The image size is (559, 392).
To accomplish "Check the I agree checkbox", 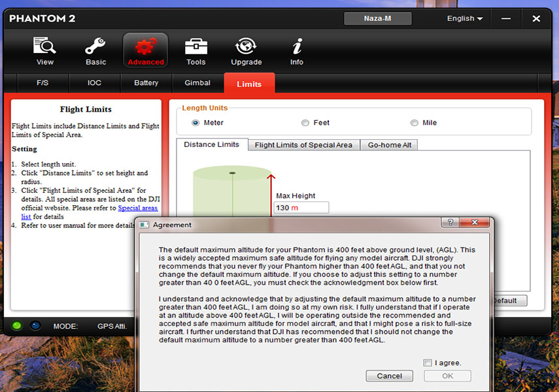I will (x=427, y=363).
